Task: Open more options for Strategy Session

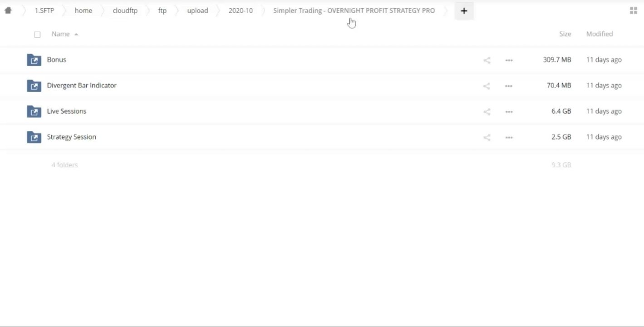Action: pos(509,137)
